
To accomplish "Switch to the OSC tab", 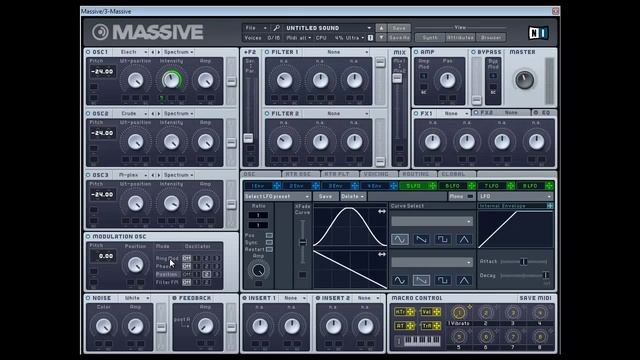I will point(260,174).
